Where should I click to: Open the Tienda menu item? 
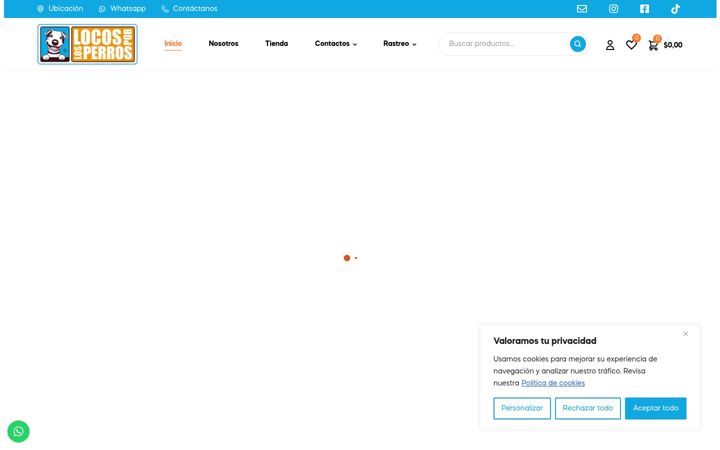(x=276, y=44)
